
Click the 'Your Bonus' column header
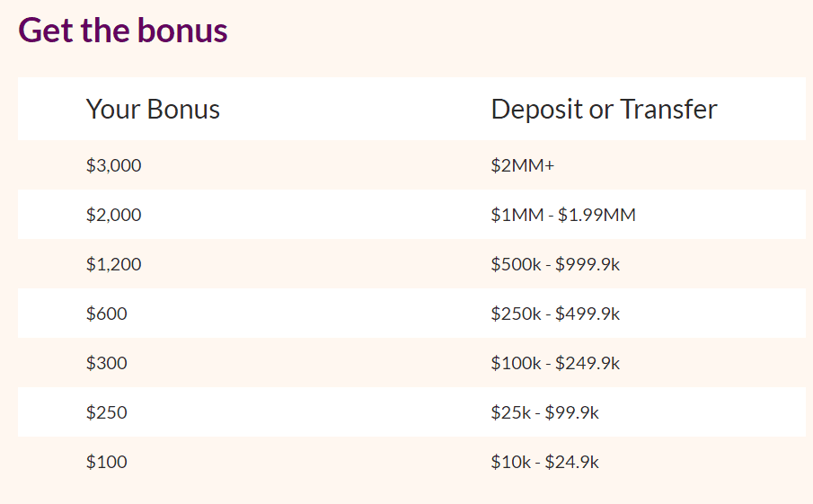(x=153, y=110)
